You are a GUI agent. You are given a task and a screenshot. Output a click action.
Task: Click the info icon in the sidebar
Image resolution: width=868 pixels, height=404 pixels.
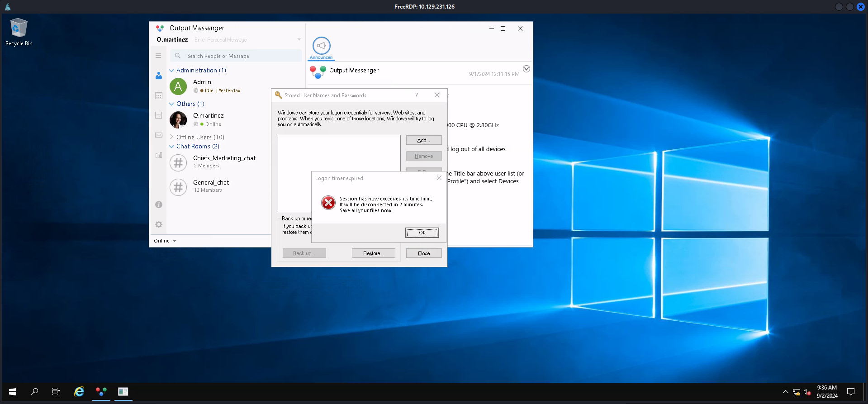click(159, 204)
